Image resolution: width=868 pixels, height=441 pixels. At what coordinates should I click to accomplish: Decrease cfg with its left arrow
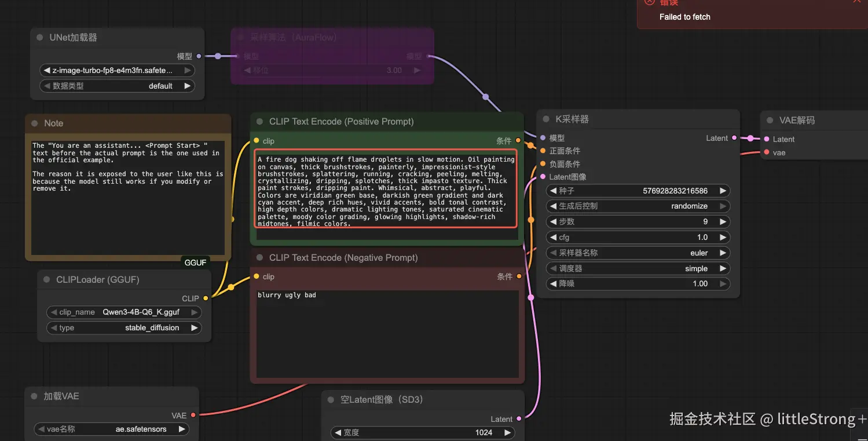coord(553,237)
